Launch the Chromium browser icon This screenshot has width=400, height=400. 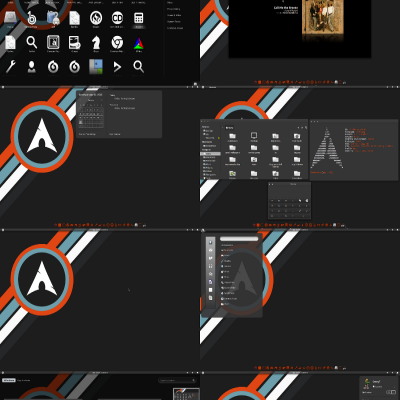117,42
